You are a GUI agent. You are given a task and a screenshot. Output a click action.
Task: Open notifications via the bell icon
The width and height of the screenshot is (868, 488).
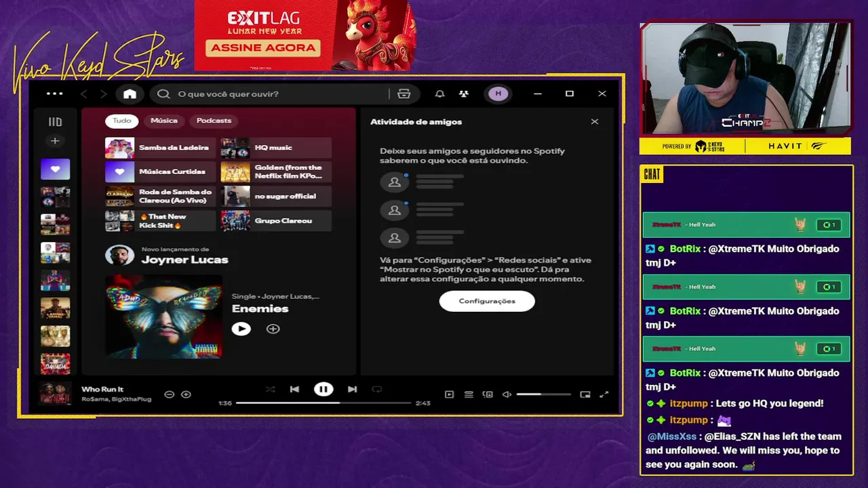click(439, 94)
